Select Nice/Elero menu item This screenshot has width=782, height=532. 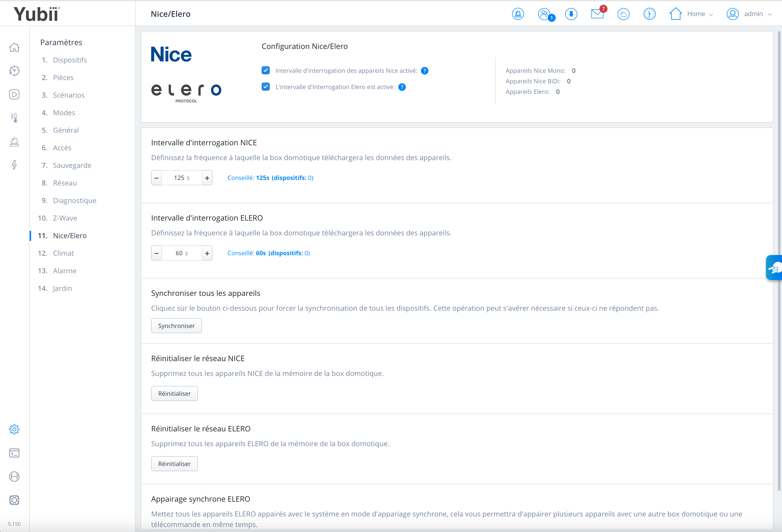[x=70, y=235]
